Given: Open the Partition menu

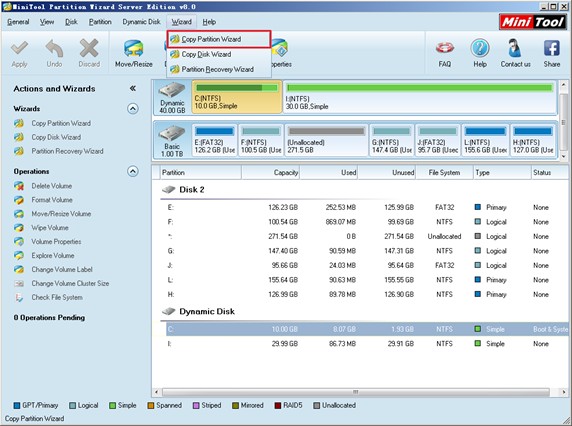Looking at the screenshot, I should 100,22.
